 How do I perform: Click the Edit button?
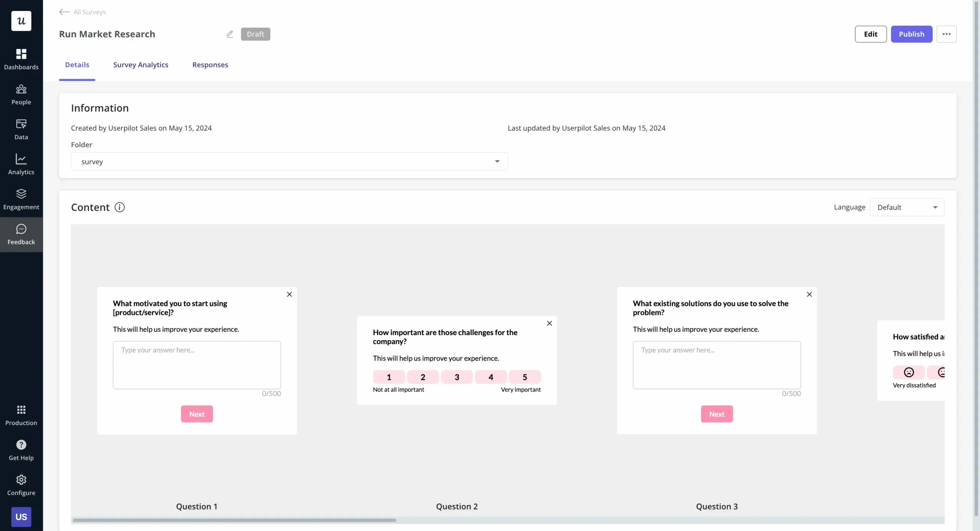coord(871,34)
